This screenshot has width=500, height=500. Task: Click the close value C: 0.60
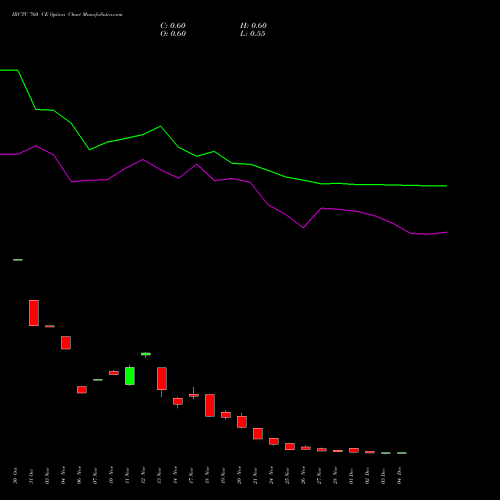pos(173,26)
